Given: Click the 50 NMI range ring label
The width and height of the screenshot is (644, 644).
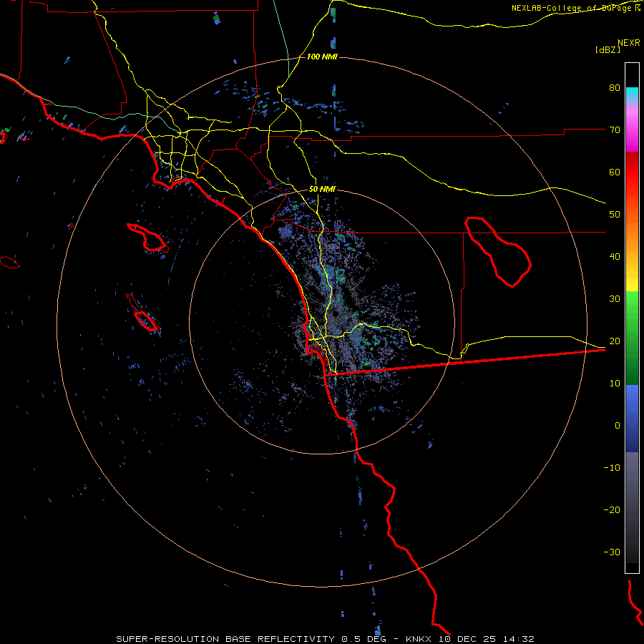Looking at the screenshot, I should pyautogui.click(x=322, y=190).
